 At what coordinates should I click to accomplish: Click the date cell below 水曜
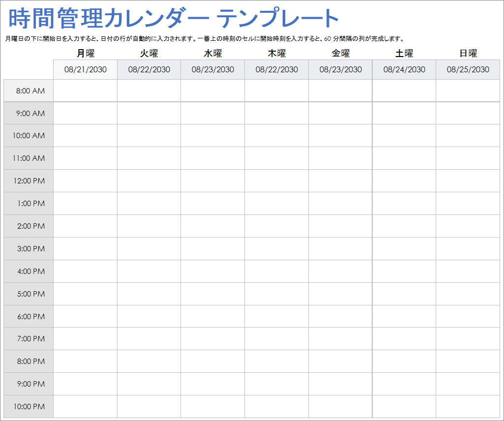pos(212,69)
